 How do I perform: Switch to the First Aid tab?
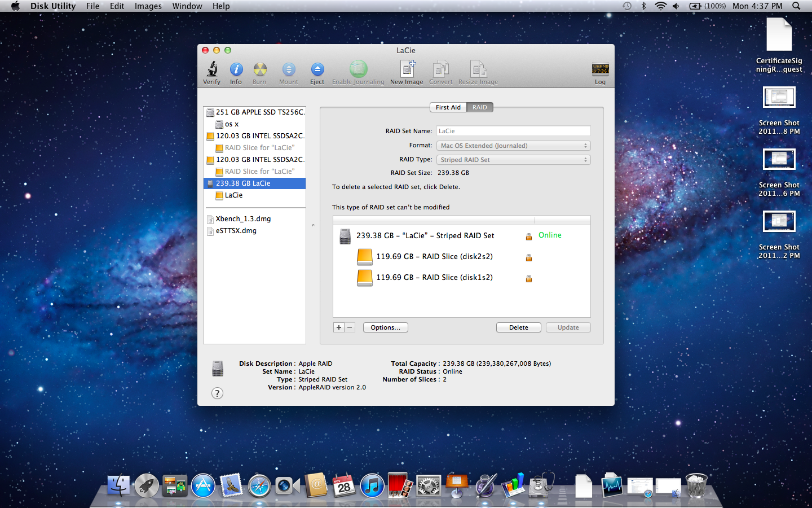pos(448,107)
